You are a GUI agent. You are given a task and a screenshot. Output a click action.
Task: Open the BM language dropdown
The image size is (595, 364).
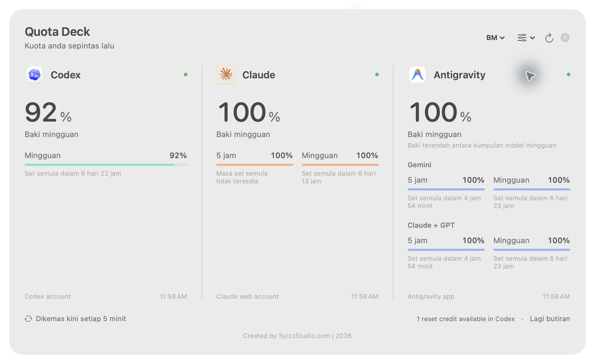click(x=495, y=38)
